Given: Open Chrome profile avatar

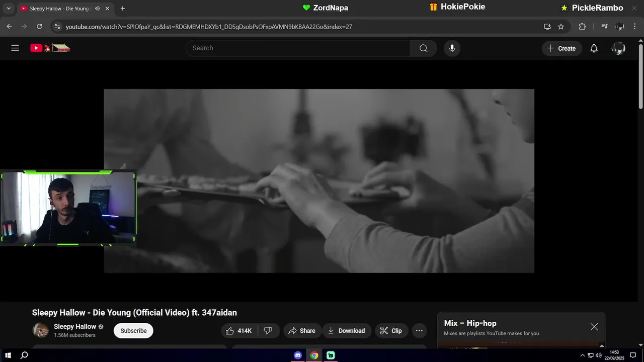Looking at the screenshot, I should (x=620, y=27).
